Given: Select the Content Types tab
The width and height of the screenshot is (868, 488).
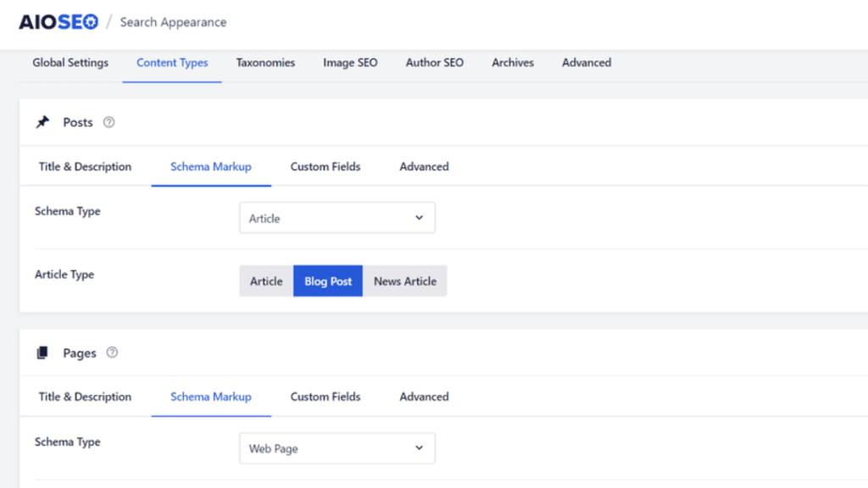Looking at the screenshot, I should [172, 63].
